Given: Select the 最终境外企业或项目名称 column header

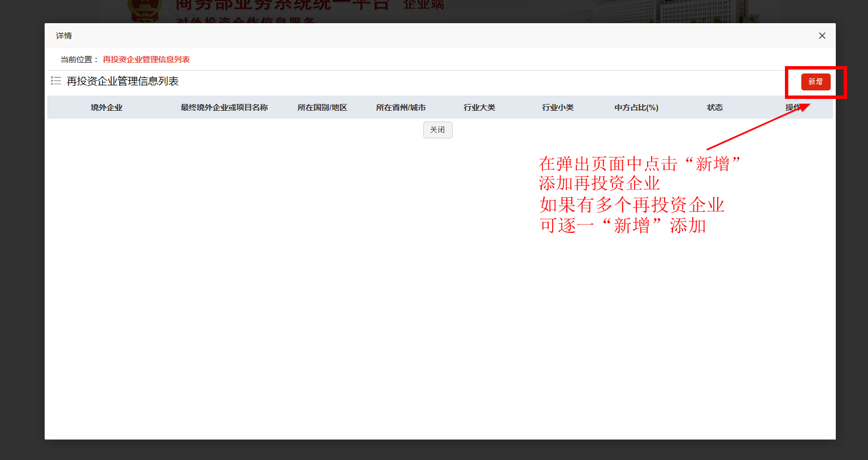Looking at the screenshot, I should point(224,107).
